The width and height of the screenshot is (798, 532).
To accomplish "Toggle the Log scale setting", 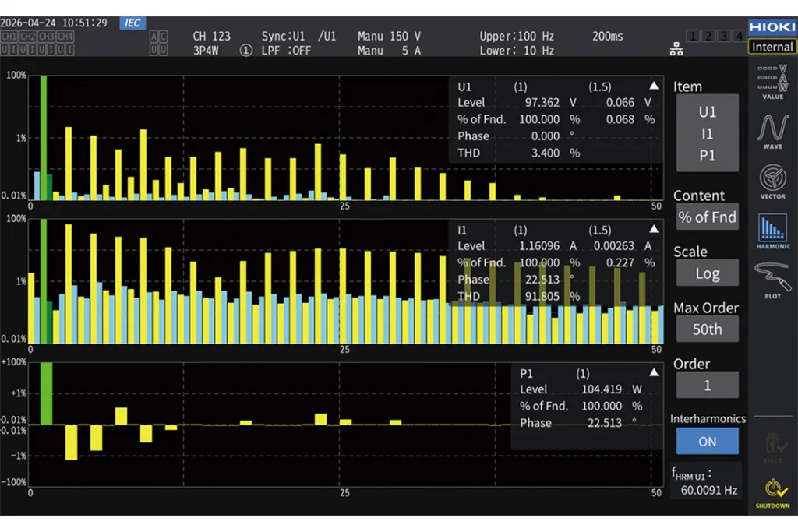I will click(707, 273).
